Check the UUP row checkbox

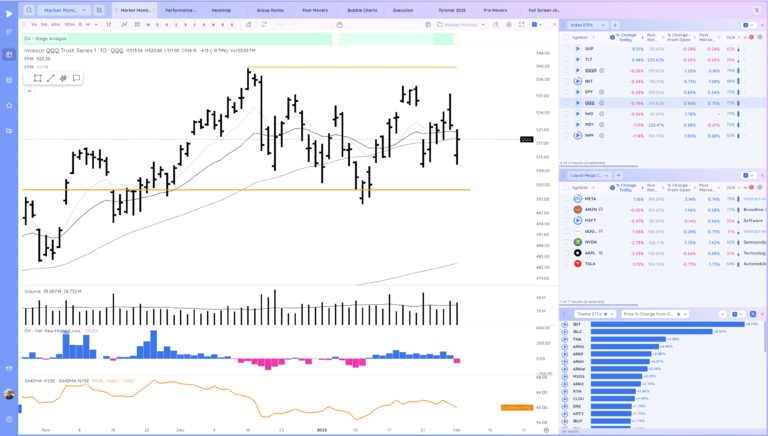[565, 48]
